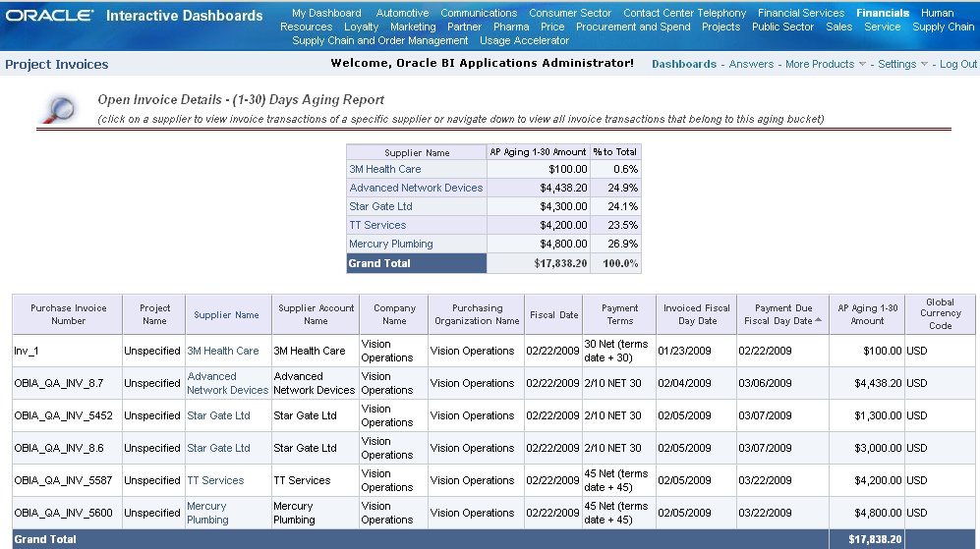Go to the My Dashboard tab
Screen dimensions: 980x549
tap(326, 13)
